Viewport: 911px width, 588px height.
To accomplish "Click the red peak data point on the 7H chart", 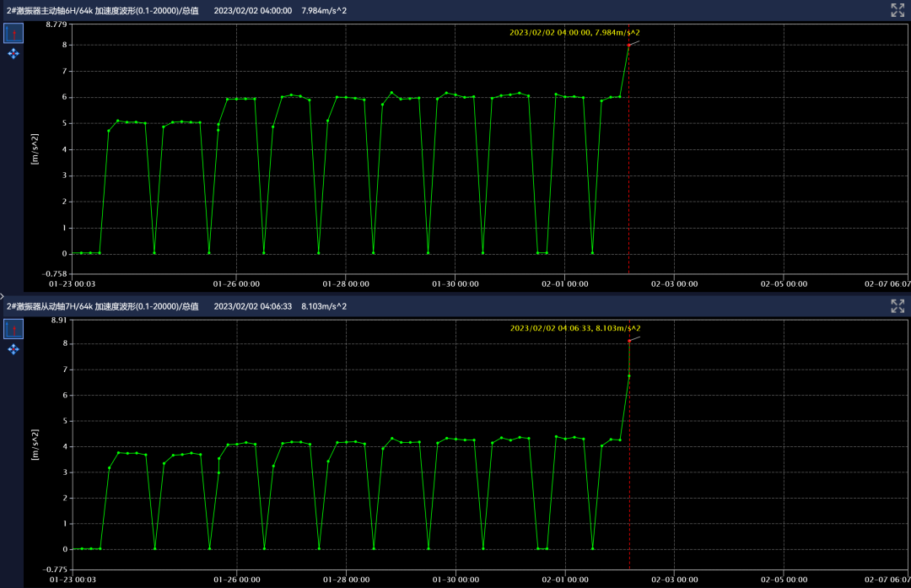I will click(x=629, y=340).
